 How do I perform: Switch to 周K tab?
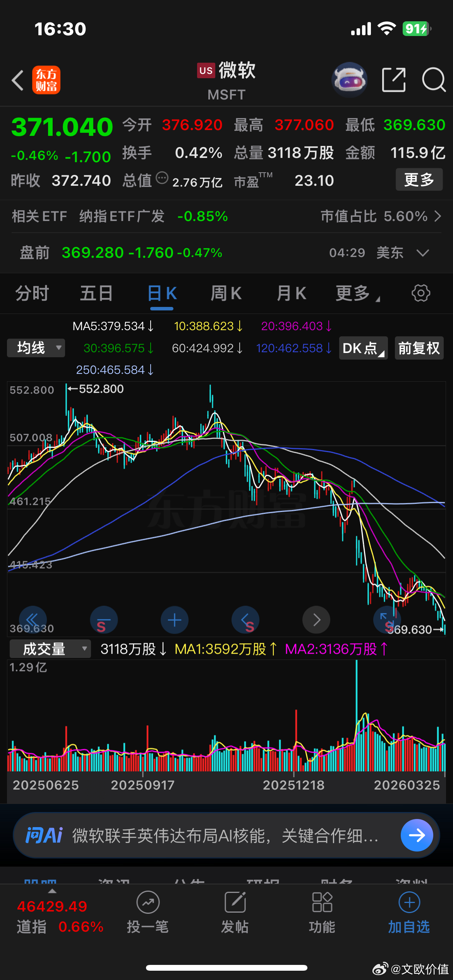(x=226, y=293)
